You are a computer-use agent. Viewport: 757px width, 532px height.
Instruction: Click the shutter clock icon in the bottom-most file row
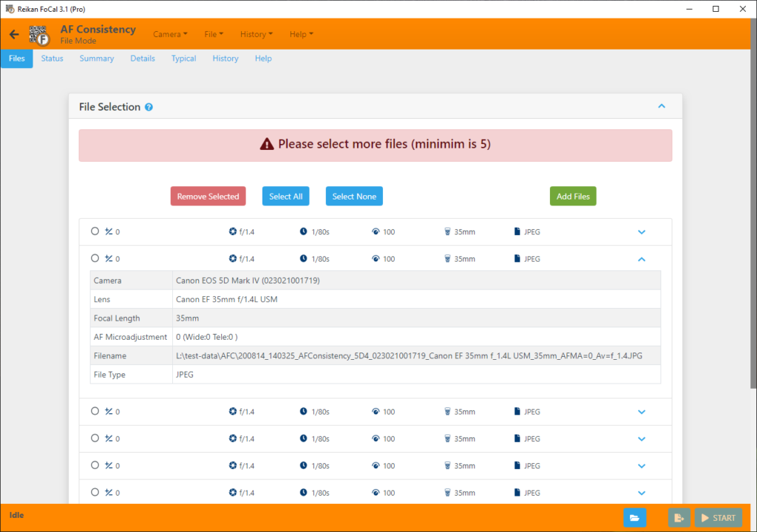[x=303, y=492]
